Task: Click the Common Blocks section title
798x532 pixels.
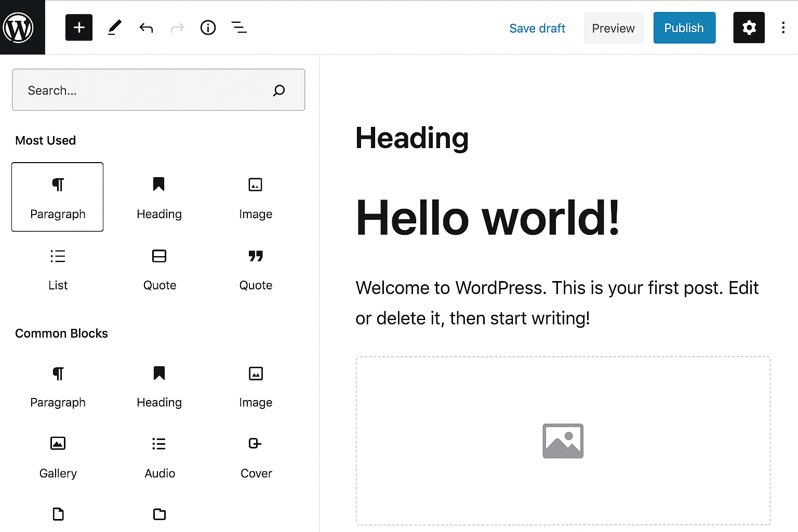Action: pos(61,333)
